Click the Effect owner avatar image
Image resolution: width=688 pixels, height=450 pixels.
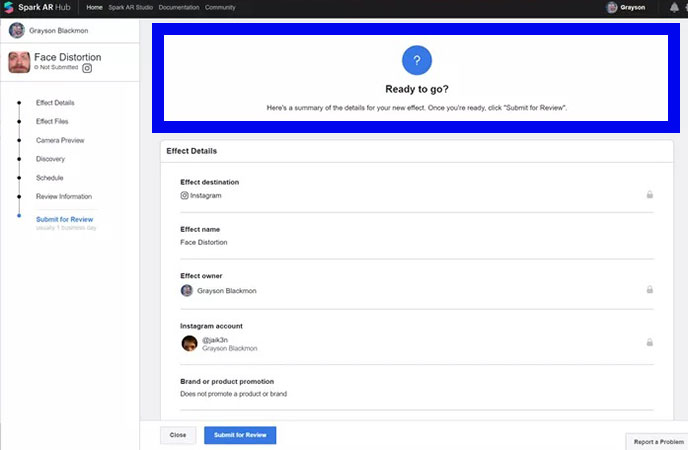point(187,290)
